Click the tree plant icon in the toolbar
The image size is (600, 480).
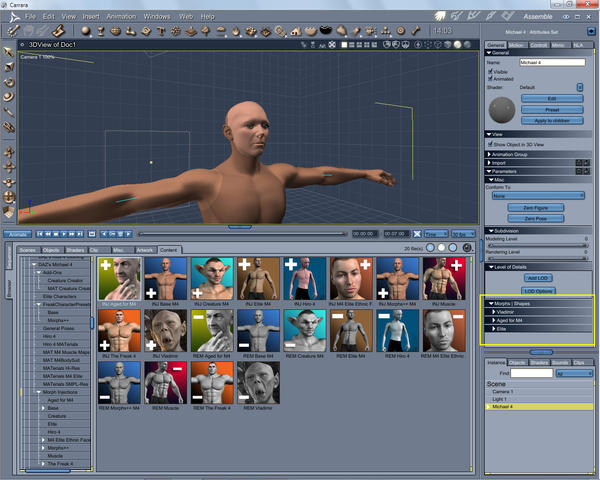coord(205,31)
